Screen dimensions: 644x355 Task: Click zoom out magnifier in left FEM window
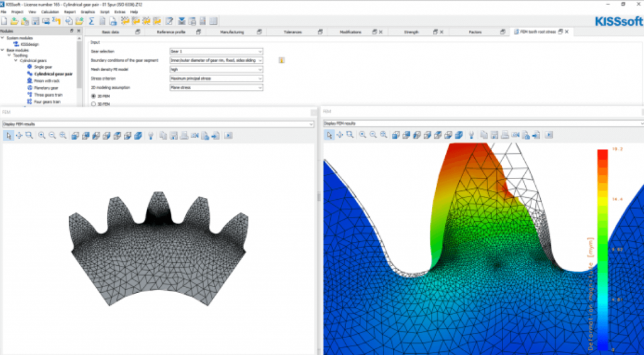pos(53,136)
